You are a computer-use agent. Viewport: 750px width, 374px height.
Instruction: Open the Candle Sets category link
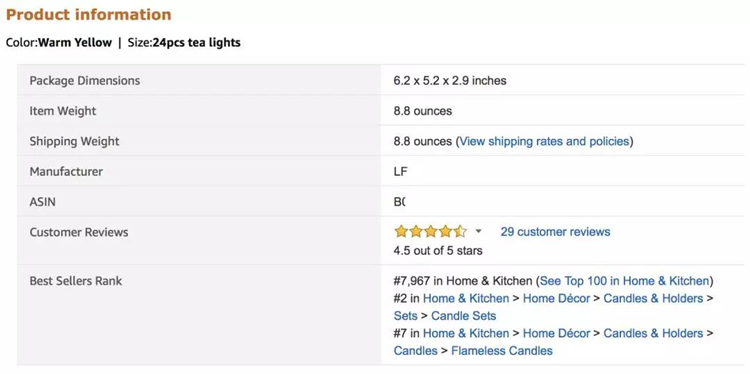(463, 316)
